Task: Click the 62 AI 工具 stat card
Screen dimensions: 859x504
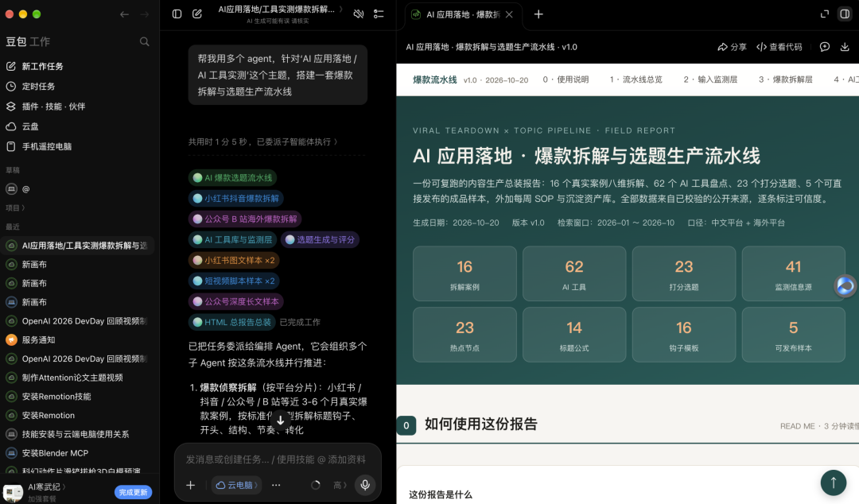Action: point(574,273)
